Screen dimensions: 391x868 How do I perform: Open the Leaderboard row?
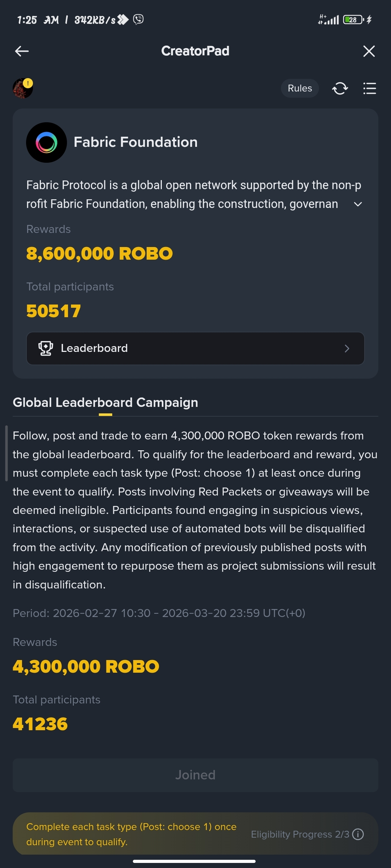[x=195, y=348]
